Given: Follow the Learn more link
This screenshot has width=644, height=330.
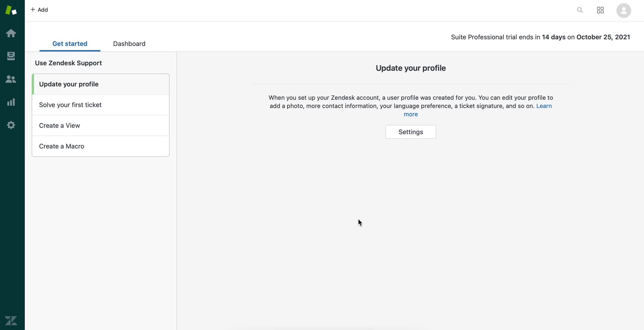Looking at the screenshot, I should coord(544,106).
